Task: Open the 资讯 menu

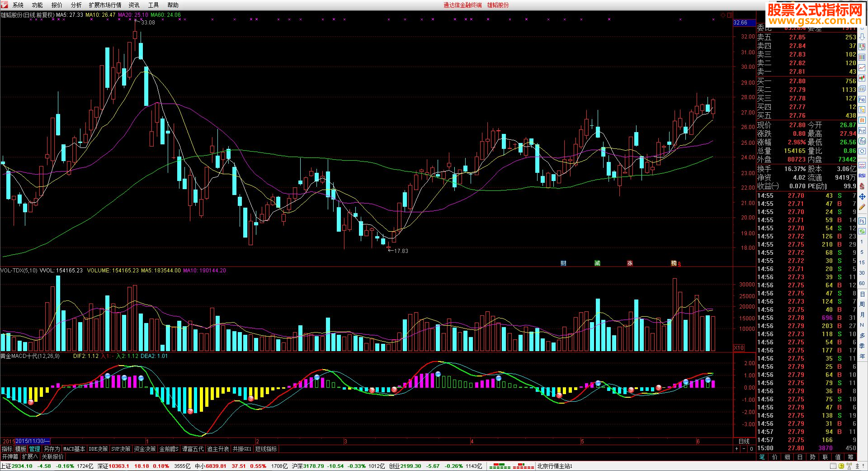Action: (134, 5)
